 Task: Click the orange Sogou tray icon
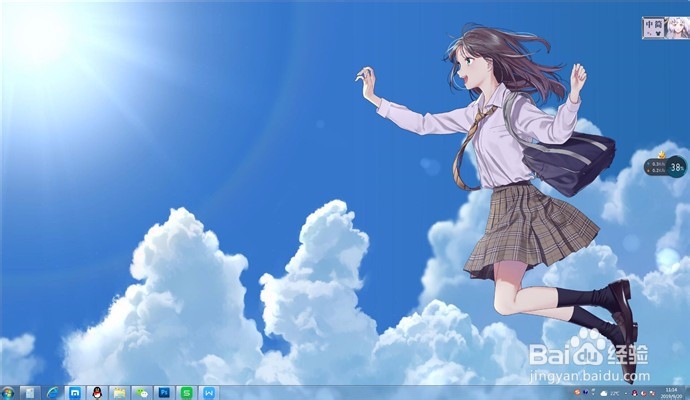coord(577,392)
